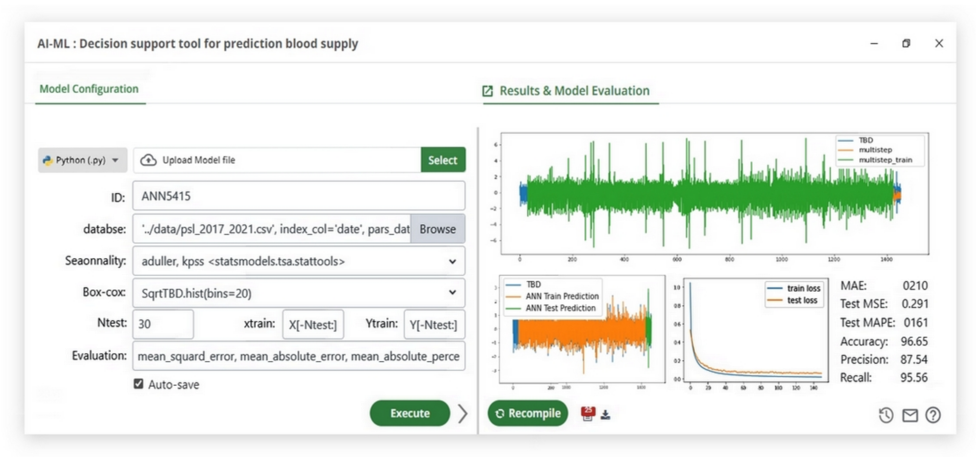Click the ID input field
The width and height of the screenshot is (980, 463).
299,196
